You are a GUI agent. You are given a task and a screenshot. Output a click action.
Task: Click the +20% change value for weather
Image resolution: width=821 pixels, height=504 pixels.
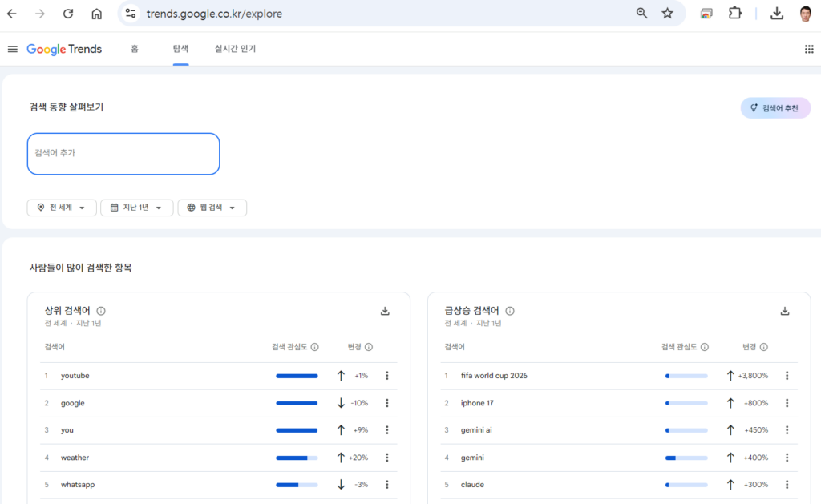pyautogui.click(x=358, y=458)
